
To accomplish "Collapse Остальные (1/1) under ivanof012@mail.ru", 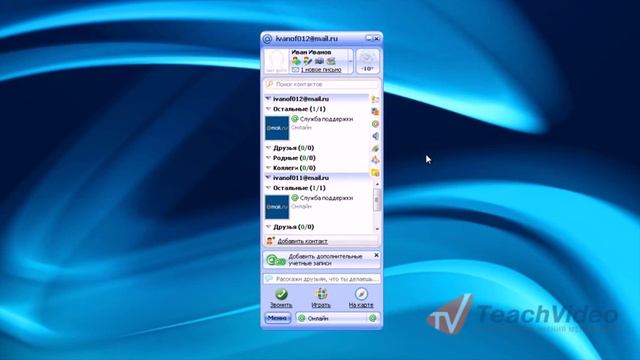I will click(268, 109).
